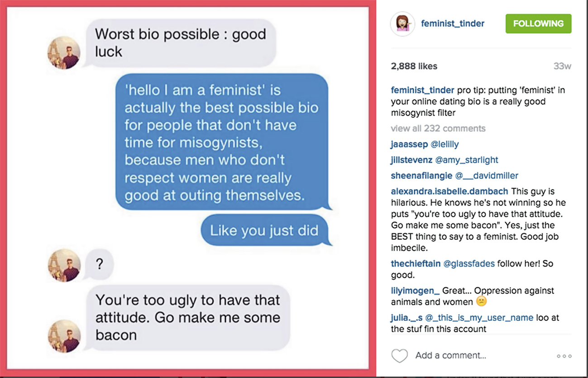Click sender avatar beside the bacon message

[x=64, y=336]
